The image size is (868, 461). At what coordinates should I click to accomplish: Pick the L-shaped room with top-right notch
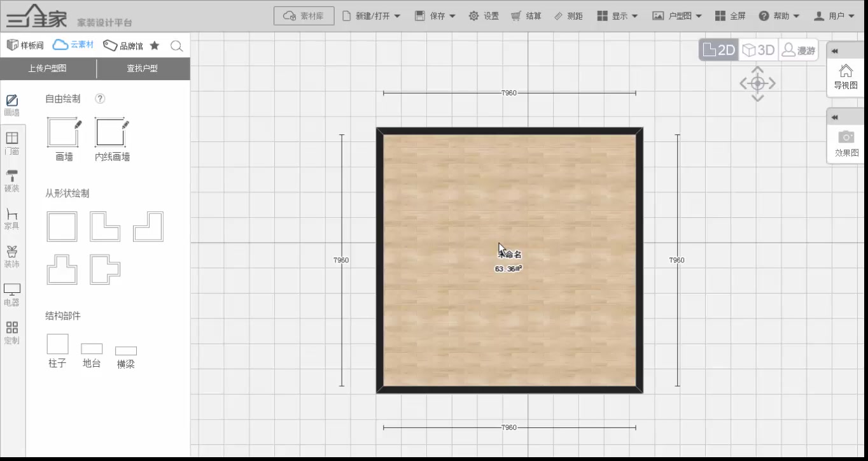click(x=105, y=227)
